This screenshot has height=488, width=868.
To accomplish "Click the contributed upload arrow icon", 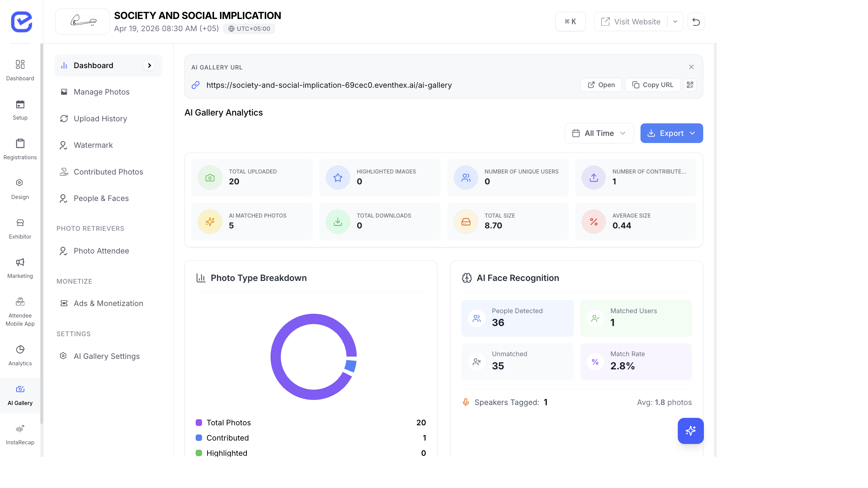I will [x=594, y=178].
